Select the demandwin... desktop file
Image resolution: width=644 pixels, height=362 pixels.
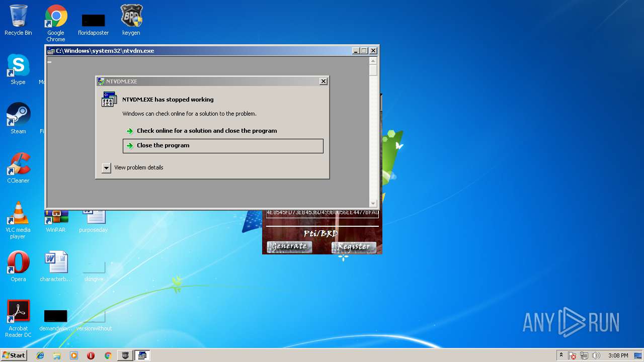click(56, 320)
